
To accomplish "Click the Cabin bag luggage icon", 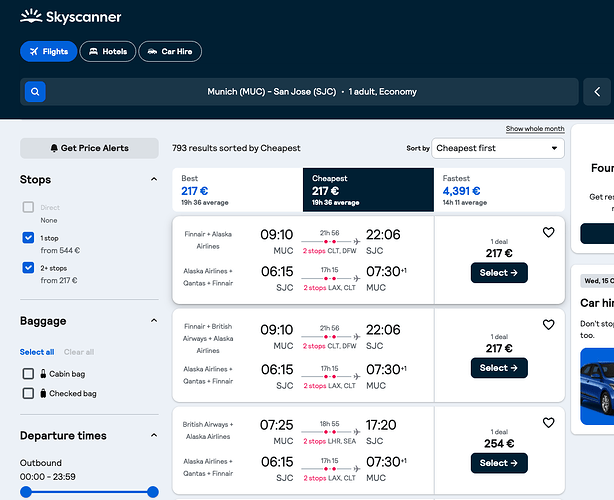I will [43, 374].
